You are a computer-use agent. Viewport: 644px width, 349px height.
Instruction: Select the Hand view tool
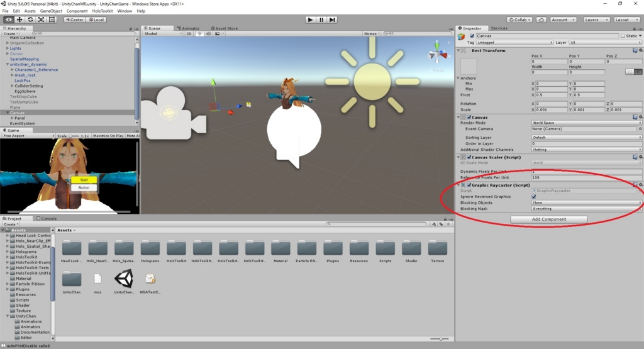[x=8, y=19]
